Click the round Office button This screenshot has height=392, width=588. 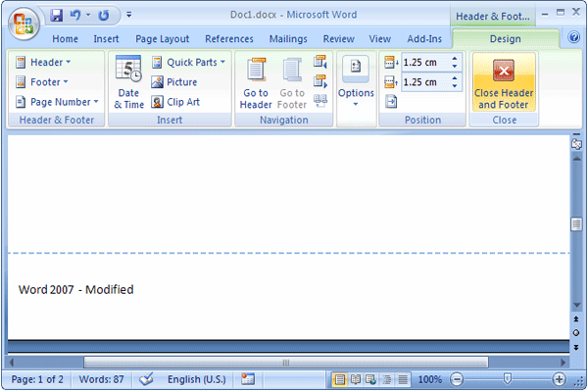pos(24,24)
